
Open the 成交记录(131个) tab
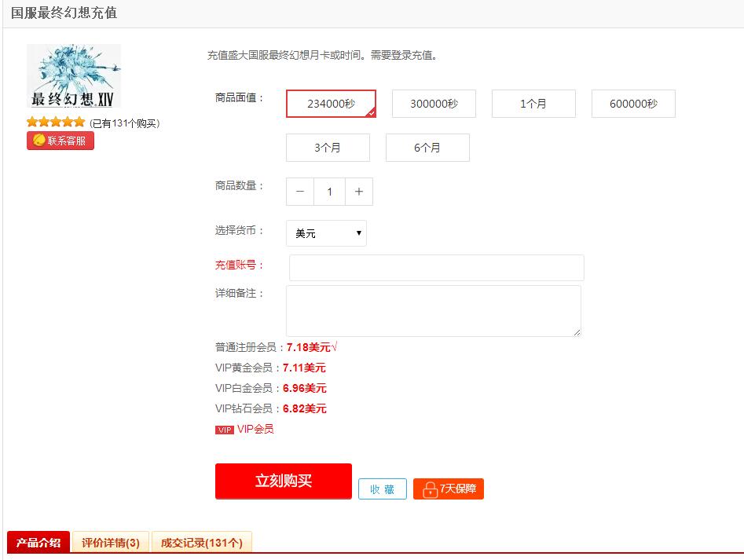tap(202, 542)
